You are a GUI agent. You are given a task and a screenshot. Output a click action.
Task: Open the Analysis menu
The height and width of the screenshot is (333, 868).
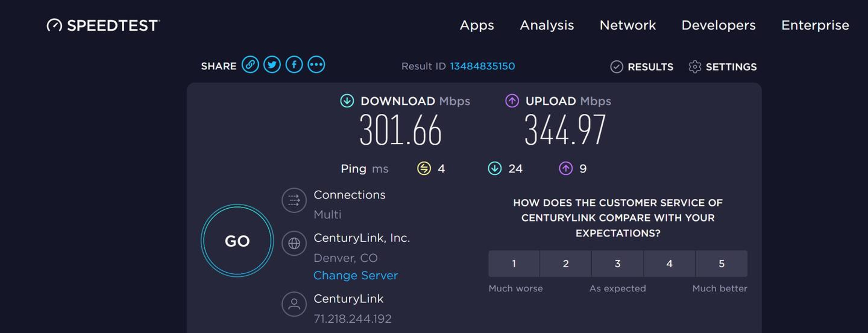tap(547, 25)
